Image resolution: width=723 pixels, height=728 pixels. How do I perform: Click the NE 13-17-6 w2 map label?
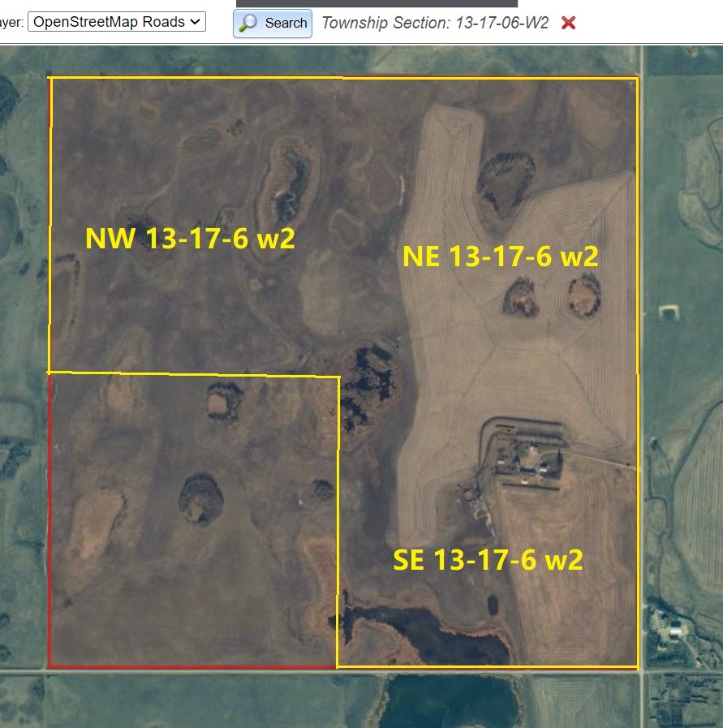(500, 256)
